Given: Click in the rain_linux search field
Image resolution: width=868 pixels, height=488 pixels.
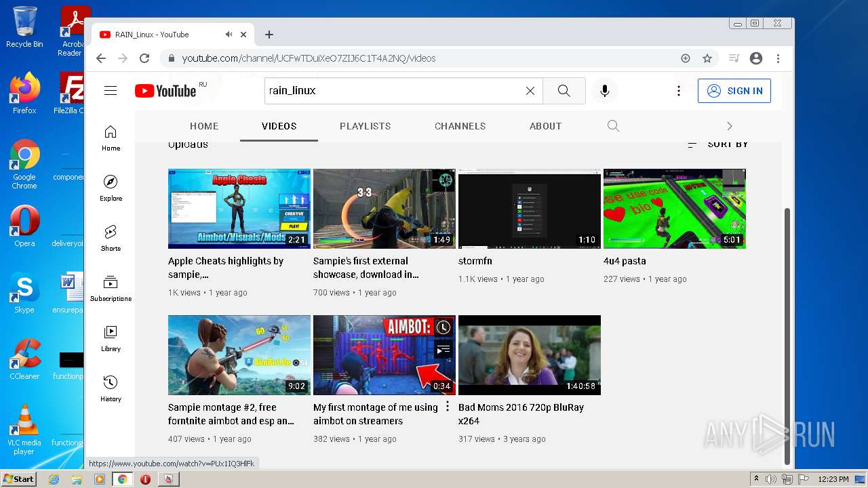Looking at the screenshot, I should pos(393,91).
